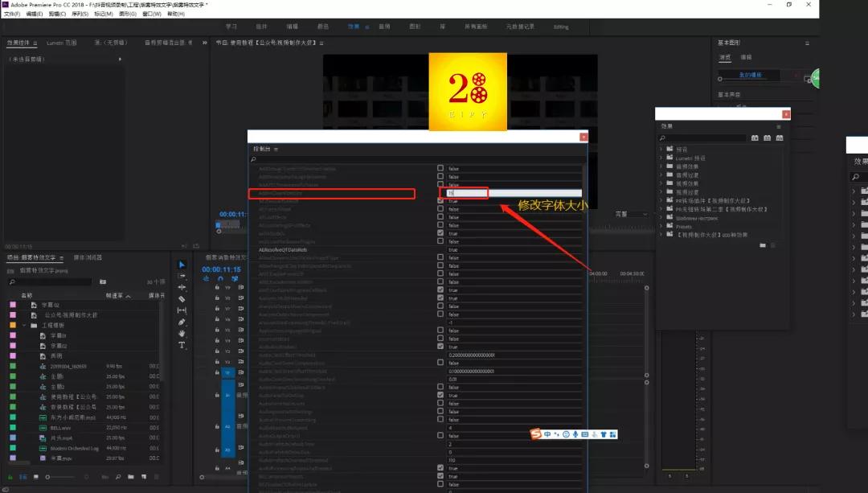Click the new custom bin icon in Effects panel
The width and height of the screenshot is (868, 493).
click(x=763, y=244)
